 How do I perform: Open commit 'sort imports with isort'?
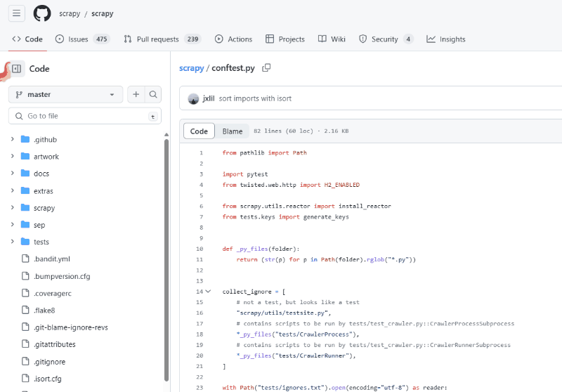pyautogui.click(x=255, y=99)
